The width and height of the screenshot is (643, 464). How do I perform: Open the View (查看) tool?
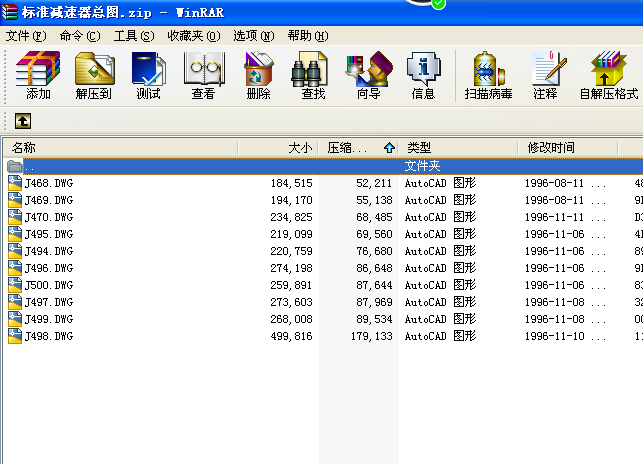(203, 75)
